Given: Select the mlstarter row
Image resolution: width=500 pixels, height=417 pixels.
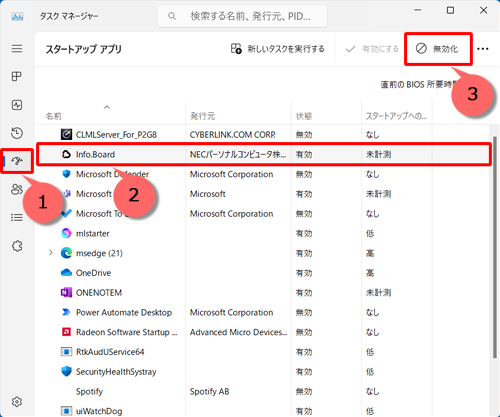Looking at the screenshot, I should (x=263, y=233).
